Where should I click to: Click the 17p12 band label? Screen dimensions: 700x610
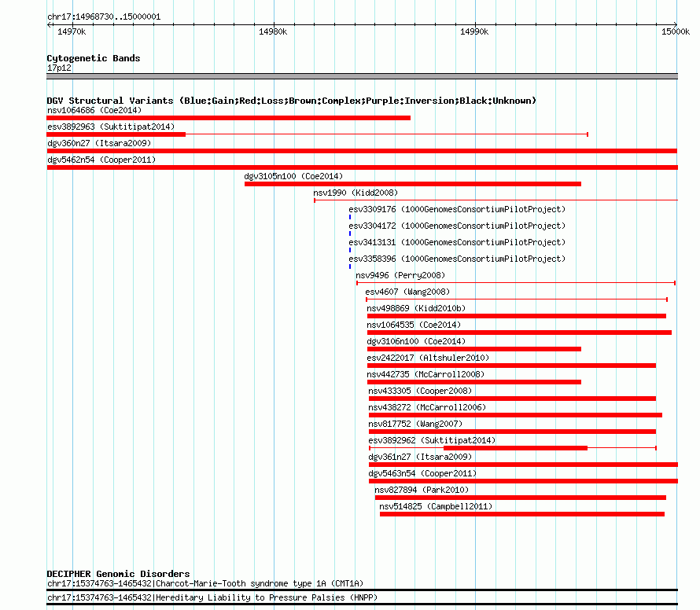pyautogui.click(x=59, y=68)
